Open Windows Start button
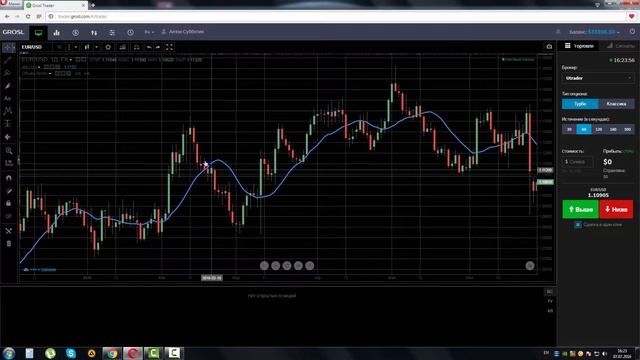Image resolution: width=640 pixels, height=360 pixels. [x=9, y=353]
